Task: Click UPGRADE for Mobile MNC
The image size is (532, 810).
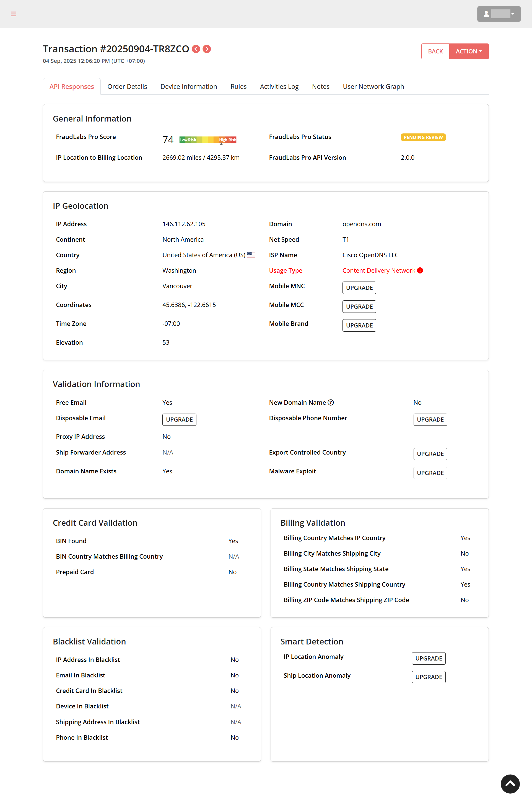Action: point(359,288)
